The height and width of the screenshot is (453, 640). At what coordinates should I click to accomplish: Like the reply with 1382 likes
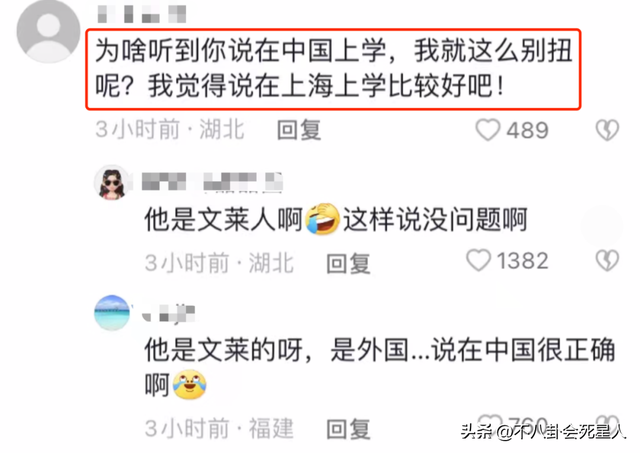point(478,261)
